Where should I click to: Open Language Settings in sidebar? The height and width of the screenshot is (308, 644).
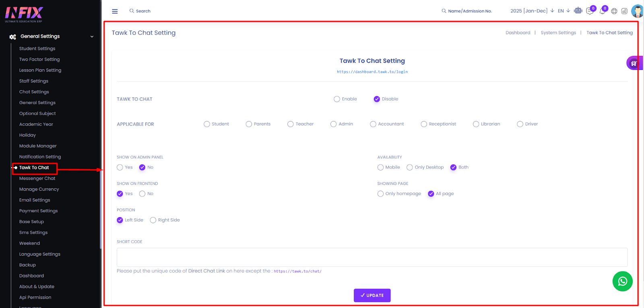tap(40, 255)
